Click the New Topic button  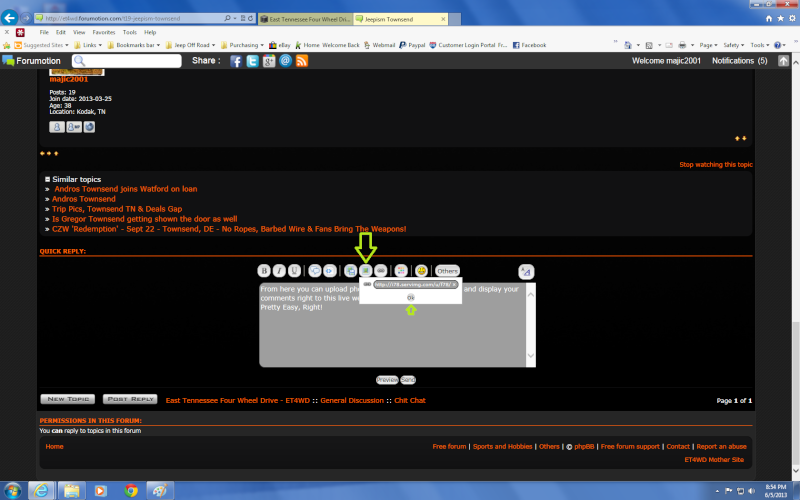68,399
